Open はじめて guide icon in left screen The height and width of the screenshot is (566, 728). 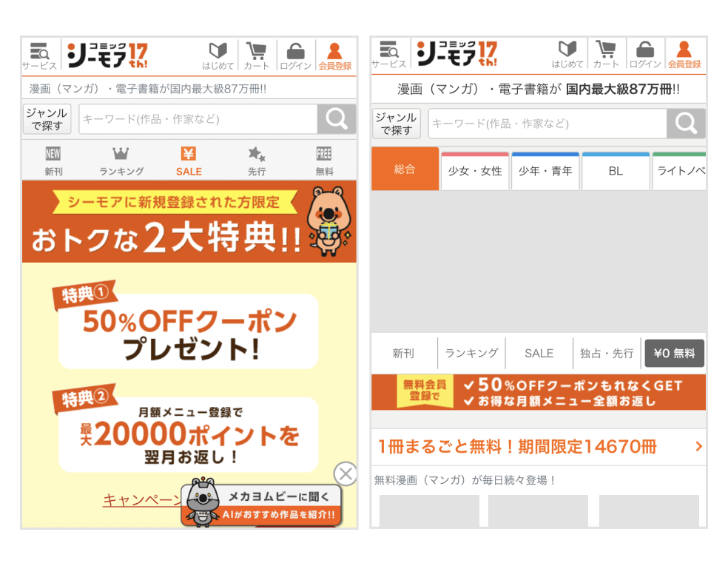coord(218,56)
